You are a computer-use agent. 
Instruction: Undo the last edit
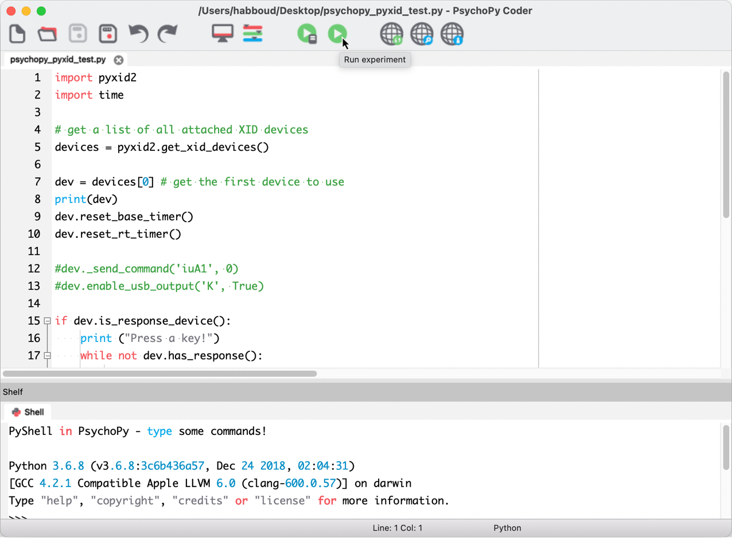coord(138,34)
